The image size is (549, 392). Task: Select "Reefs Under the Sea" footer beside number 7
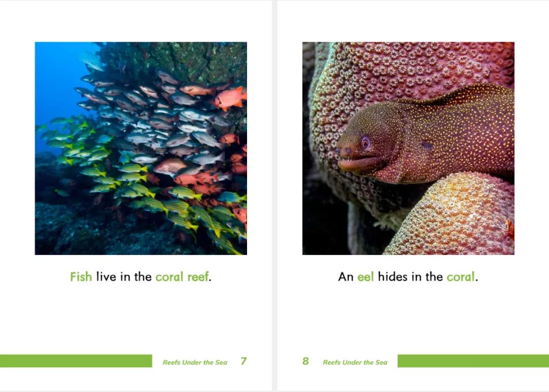[x=195, y=362]
